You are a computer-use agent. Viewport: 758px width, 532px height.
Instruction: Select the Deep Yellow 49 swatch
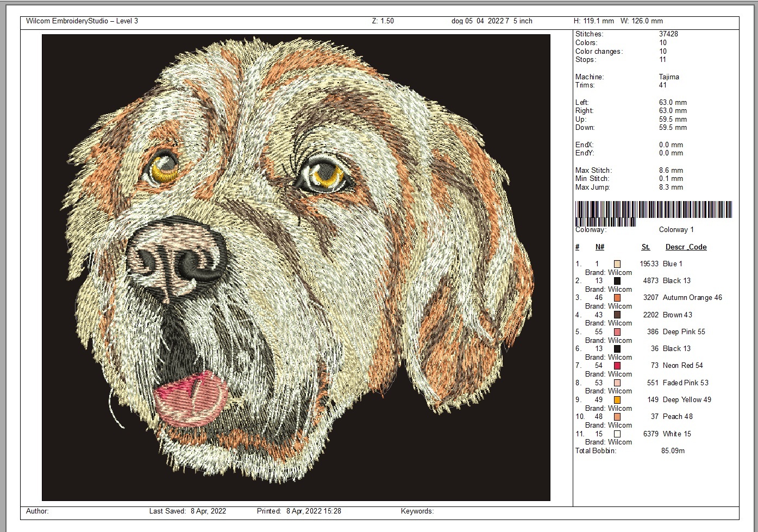[617, 400]
